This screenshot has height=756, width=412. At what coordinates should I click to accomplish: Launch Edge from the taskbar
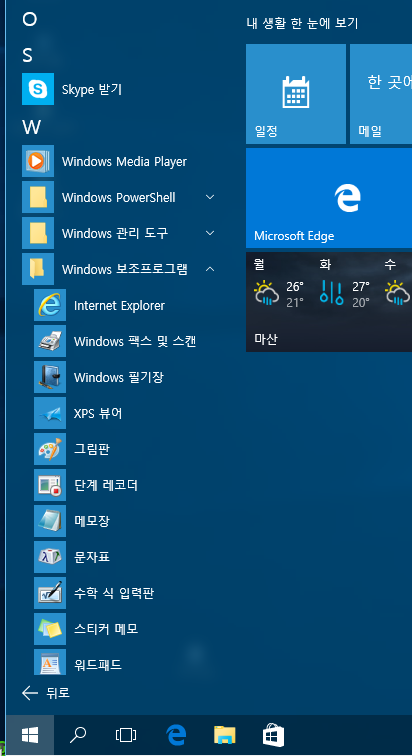(x=176, y=736)
